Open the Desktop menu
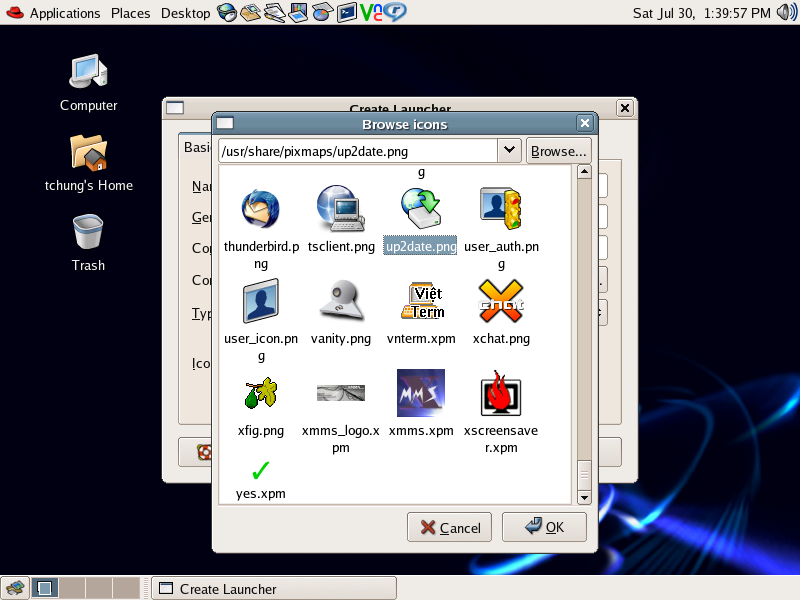Viewport: 800px width, 600px height. 185,13
